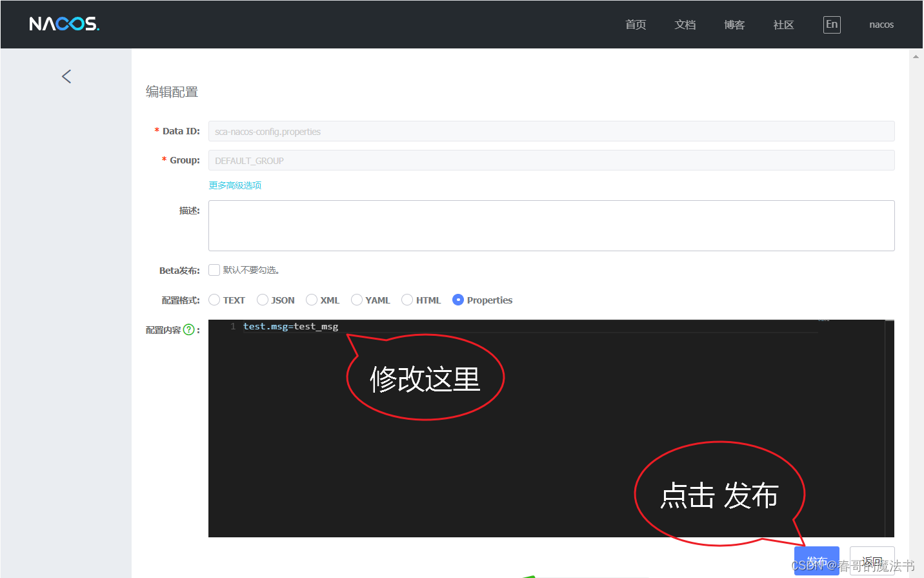Enable the Beta发布 checkbox
Viewport: 924px width, 578px height.
coord(214,269)
